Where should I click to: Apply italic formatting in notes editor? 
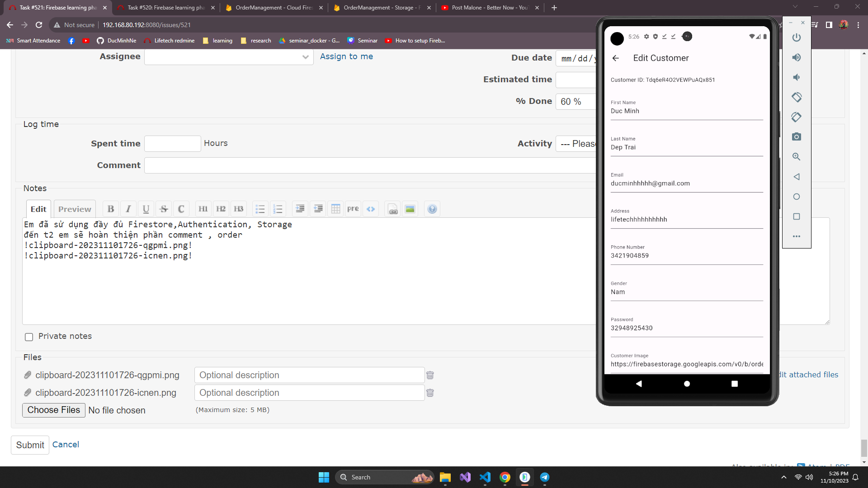click(x=128, y=209)
